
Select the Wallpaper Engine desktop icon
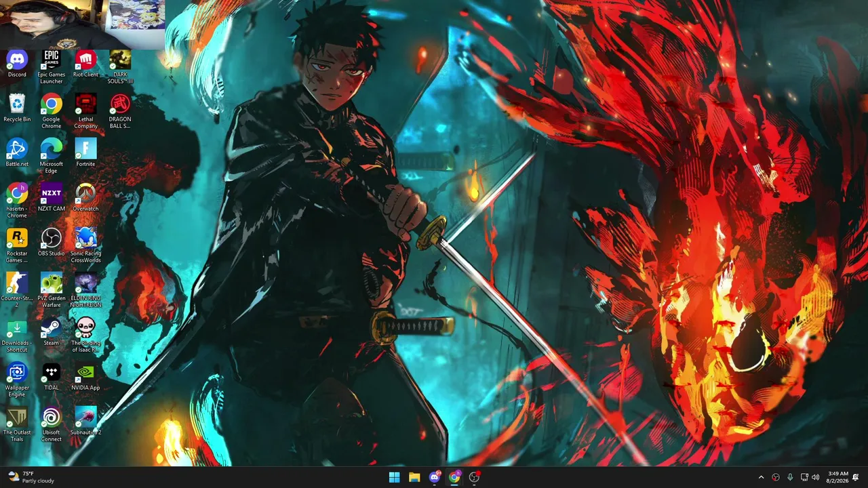(17, 380)
